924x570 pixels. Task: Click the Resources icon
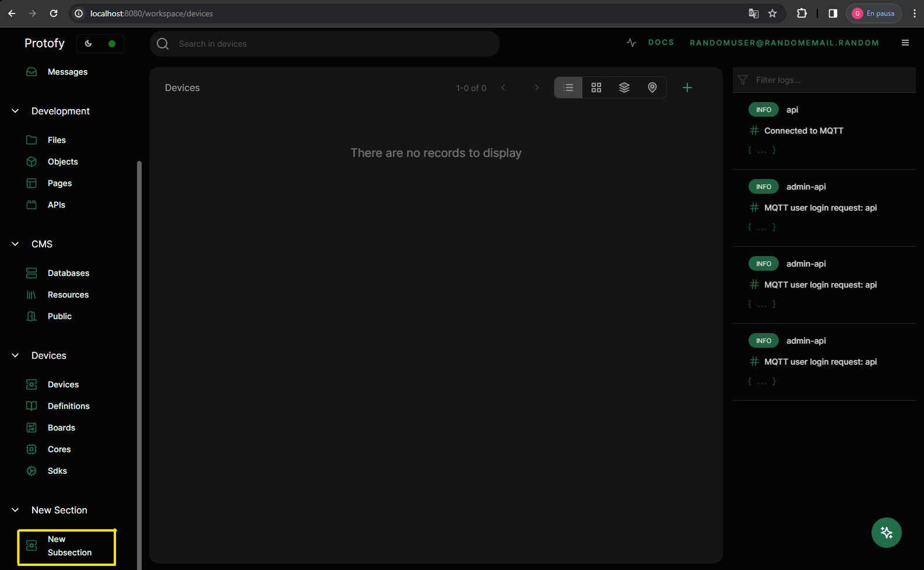tap(31, 295)
